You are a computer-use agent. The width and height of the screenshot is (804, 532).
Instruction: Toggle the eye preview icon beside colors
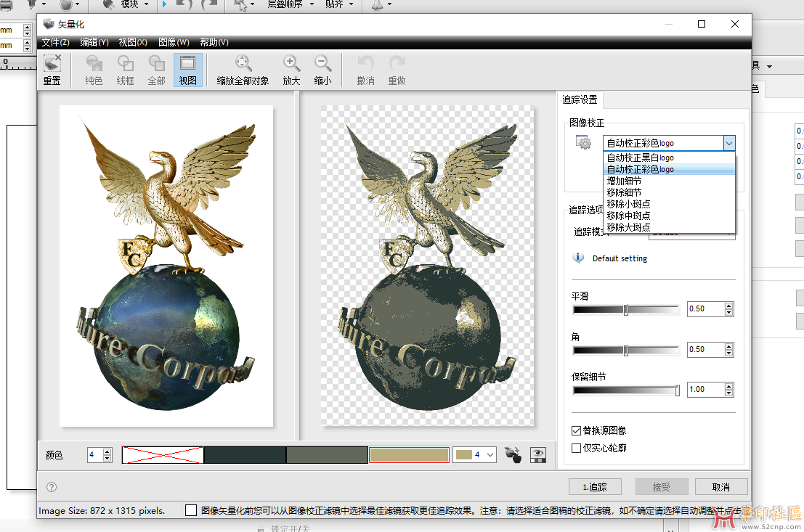[x=538, y=455]
